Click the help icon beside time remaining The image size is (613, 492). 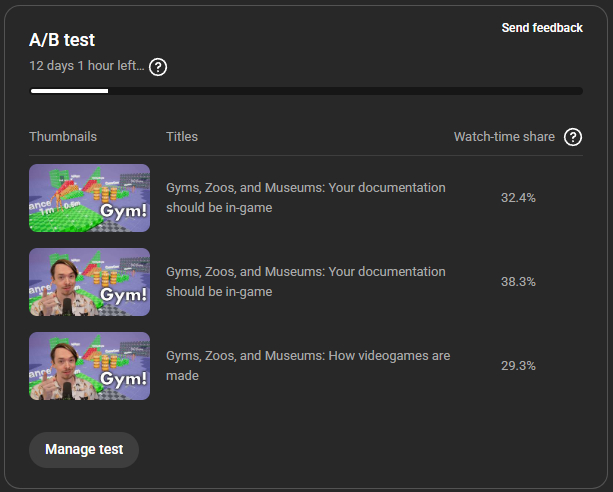[158, 67]
